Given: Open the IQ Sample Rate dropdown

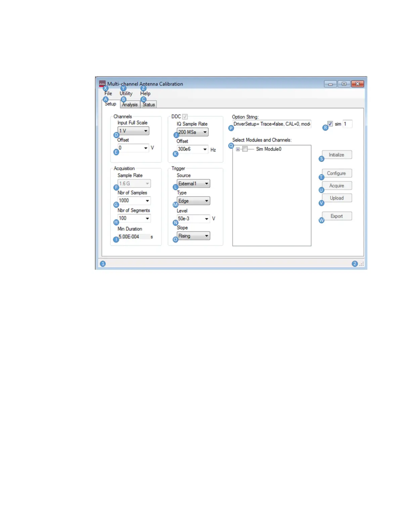Looking at the screenshot, I should 193,132.
